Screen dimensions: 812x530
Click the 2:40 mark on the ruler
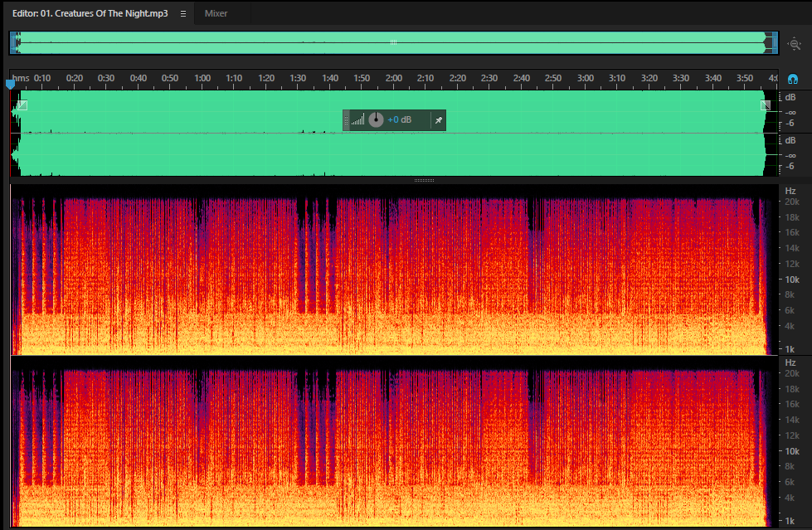click(522, 78)
